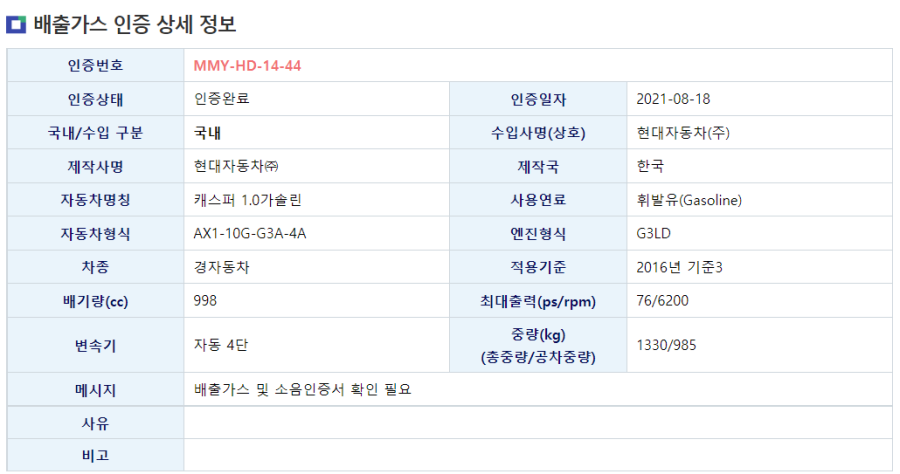The image size is (900, 474).
Task: Click the 변속기 label
Action: [x=95, y=345]
